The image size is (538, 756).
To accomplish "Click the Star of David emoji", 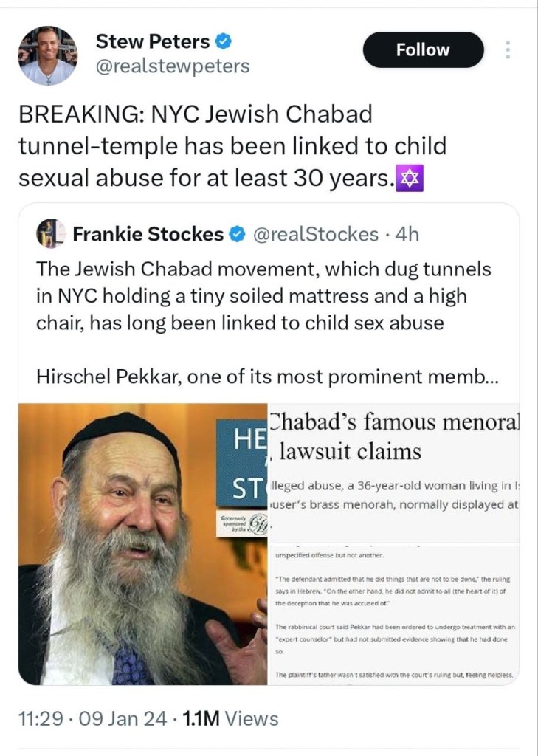I will pos(408,177).
